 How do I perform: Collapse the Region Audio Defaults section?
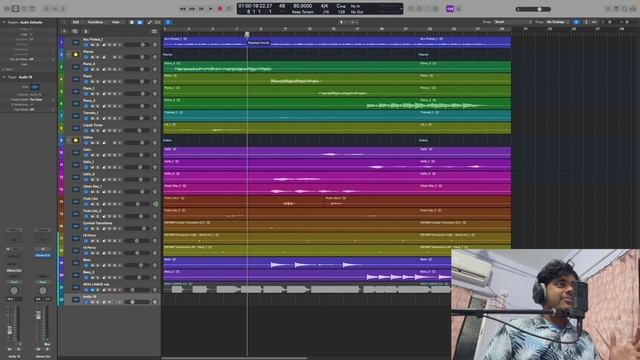coord(4,22)
